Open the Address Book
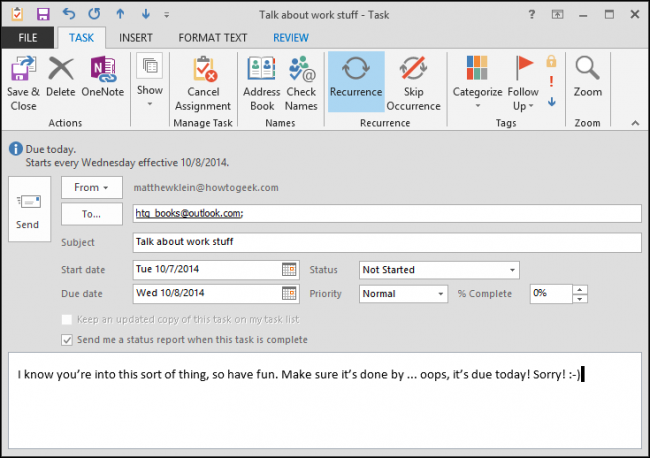 click(262, 83)
